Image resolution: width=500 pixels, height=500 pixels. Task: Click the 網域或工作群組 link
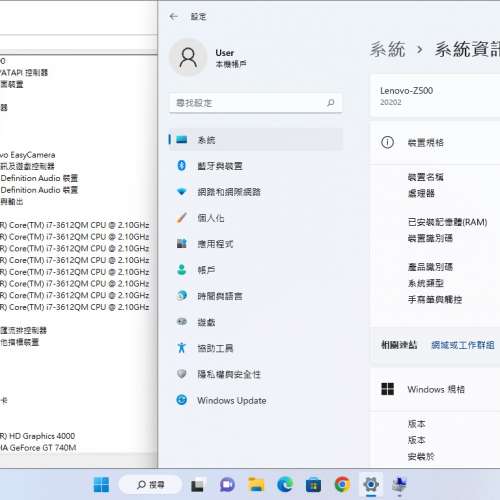[x=463, y=345]
